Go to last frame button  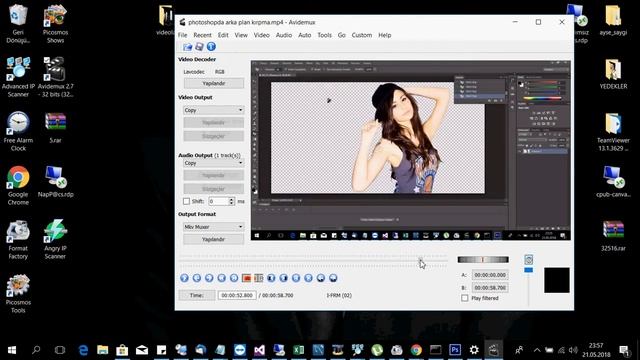pos(309,278)
